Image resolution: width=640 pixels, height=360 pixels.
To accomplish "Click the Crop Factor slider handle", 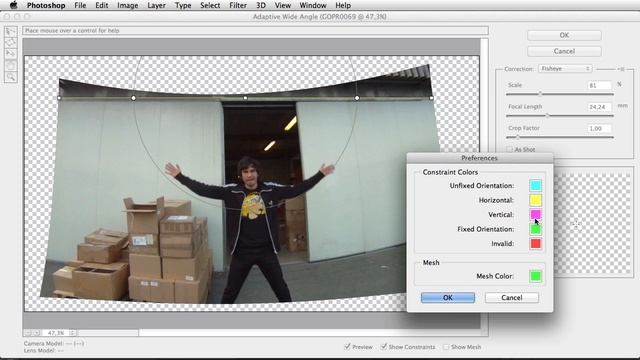I will pos(518,137).
